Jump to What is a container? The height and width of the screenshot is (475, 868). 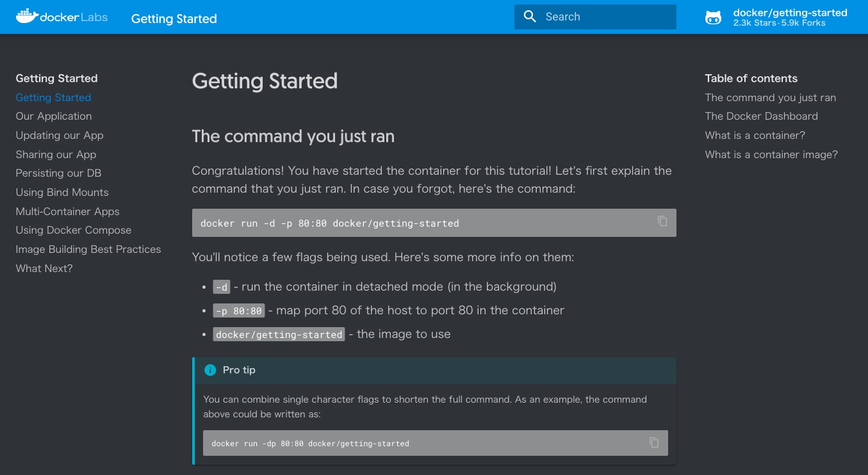click(x=755, y=135)
